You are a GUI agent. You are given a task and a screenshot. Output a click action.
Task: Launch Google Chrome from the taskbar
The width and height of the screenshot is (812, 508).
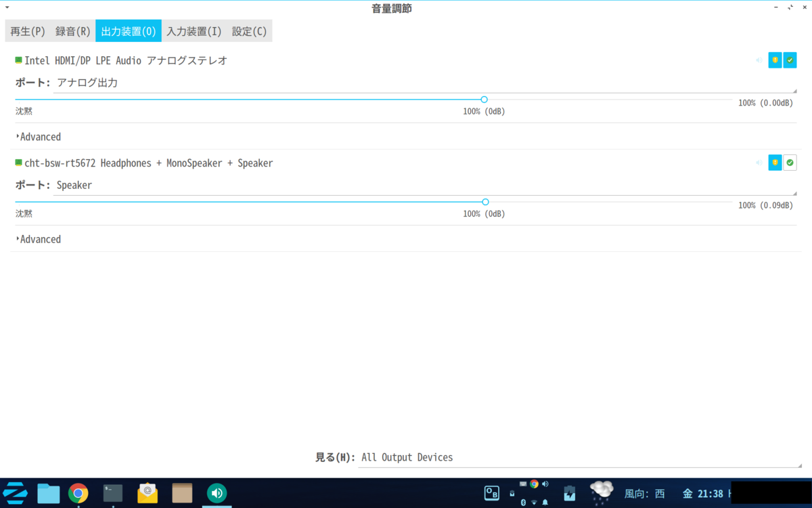click(x=78, y=493)
